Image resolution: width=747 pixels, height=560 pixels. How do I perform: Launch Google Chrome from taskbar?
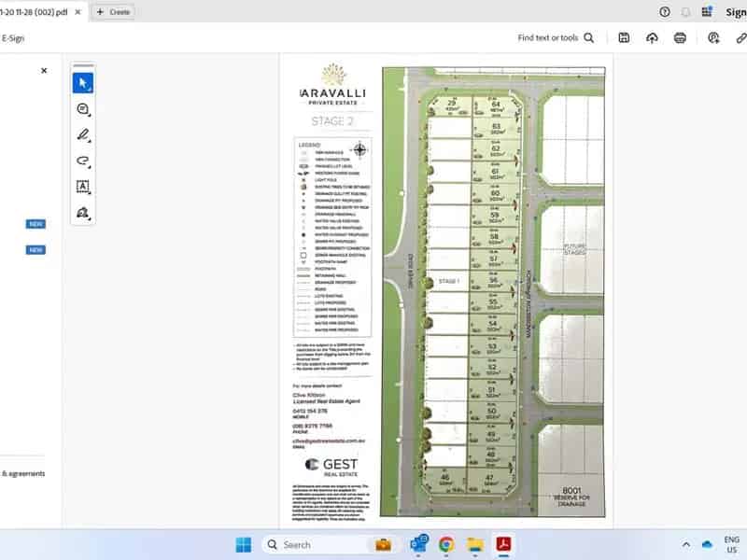[x=446, y=544]
